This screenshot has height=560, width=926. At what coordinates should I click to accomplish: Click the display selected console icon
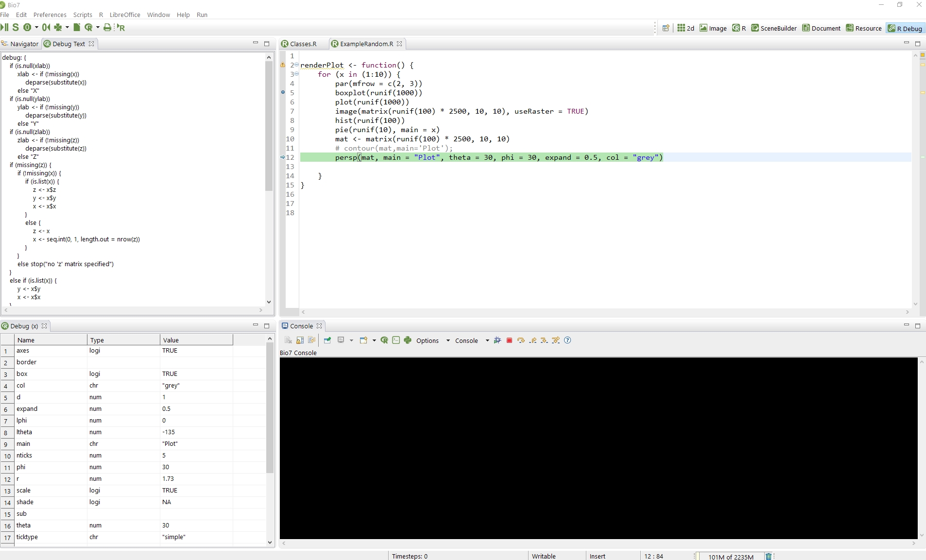[341, 340]
